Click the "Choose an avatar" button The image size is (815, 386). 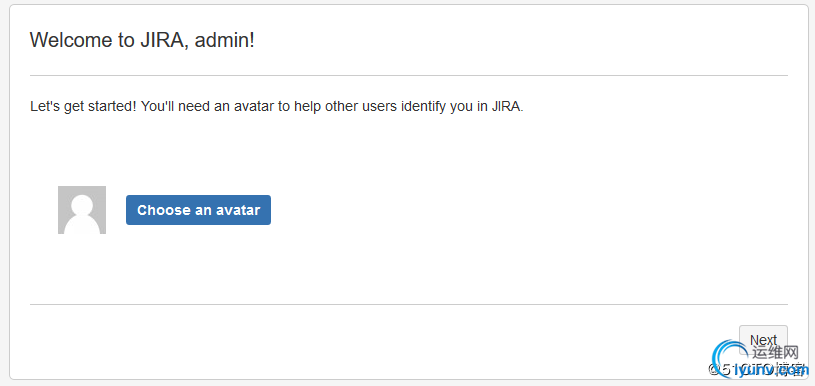click(198, 210)
